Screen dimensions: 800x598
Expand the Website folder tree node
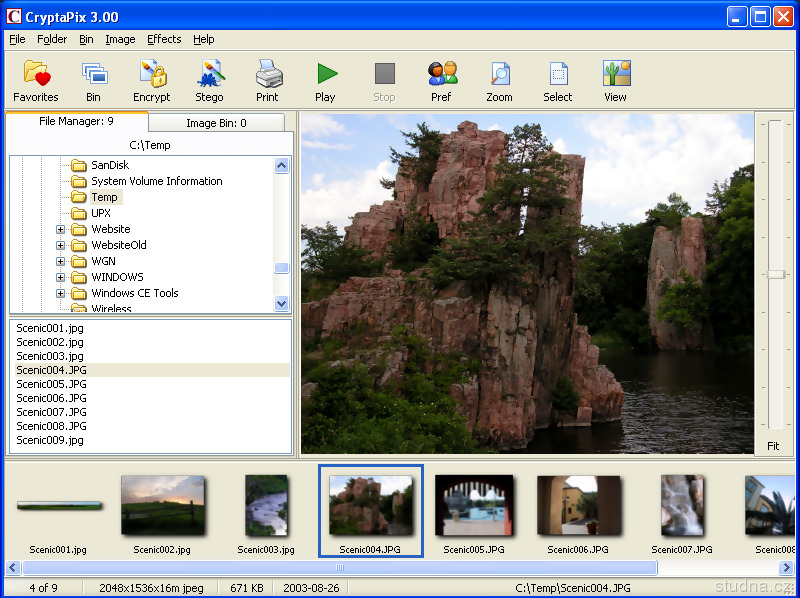pyautogui.click(x=60, y=229)
